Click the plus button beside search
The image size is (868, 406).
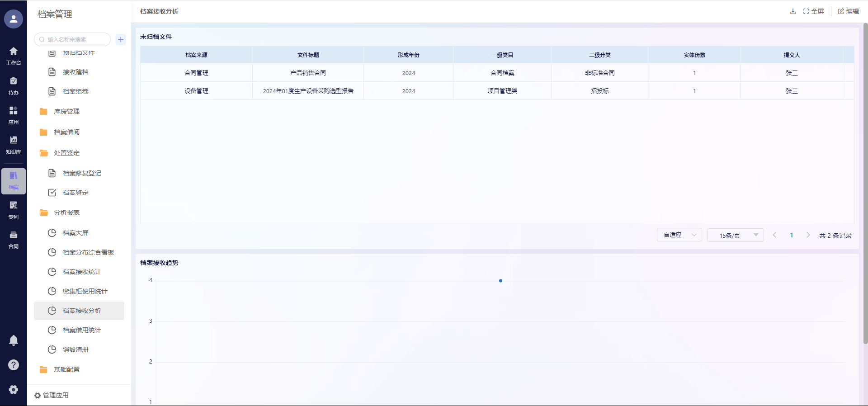click(x=121, y=39)
